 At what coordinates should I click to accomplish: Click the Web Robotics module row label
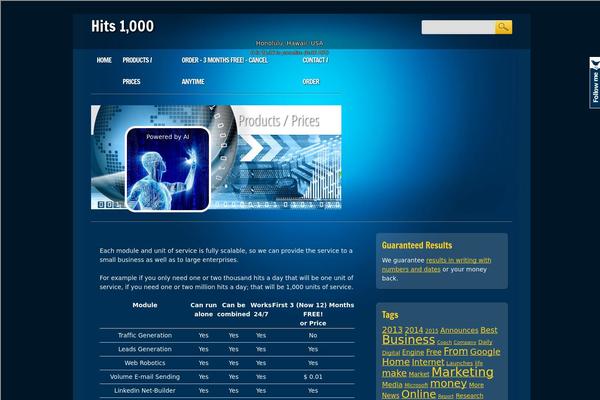point(145,363)
